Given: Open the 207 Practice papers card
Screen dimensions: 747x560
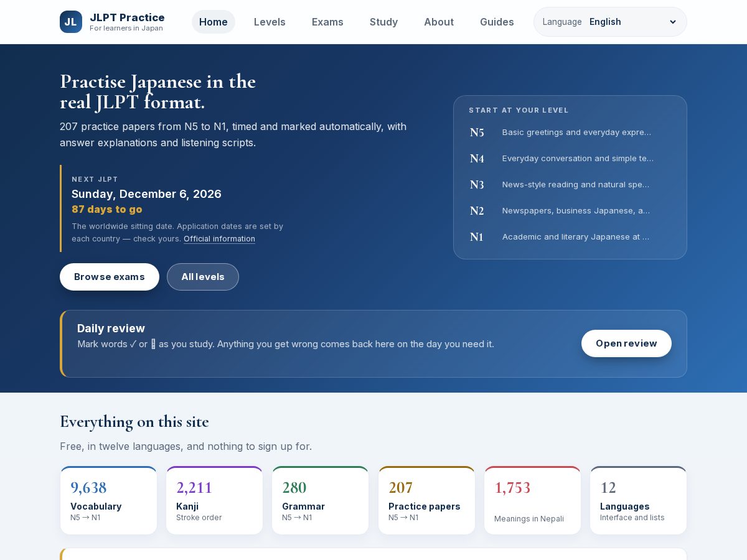Looking at the screenshot, I should (426, 500).
